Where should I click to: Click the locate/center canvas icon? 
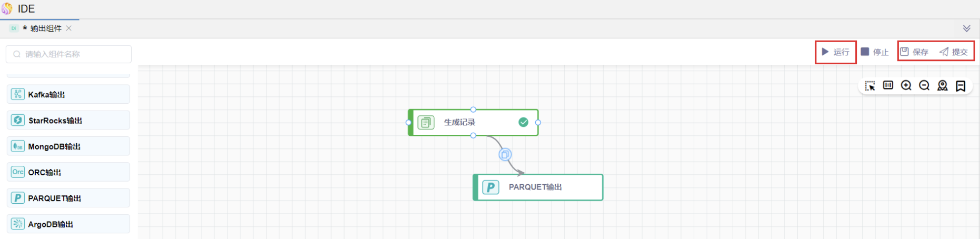(943, 86)
